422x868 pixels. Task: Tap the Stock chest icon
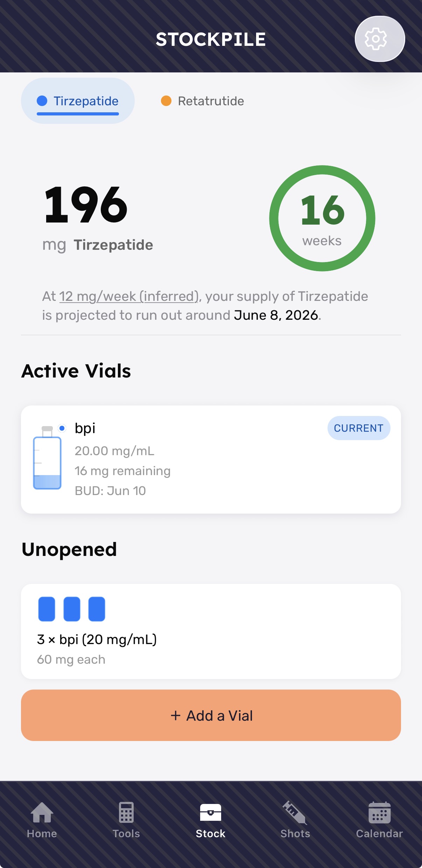211,812
